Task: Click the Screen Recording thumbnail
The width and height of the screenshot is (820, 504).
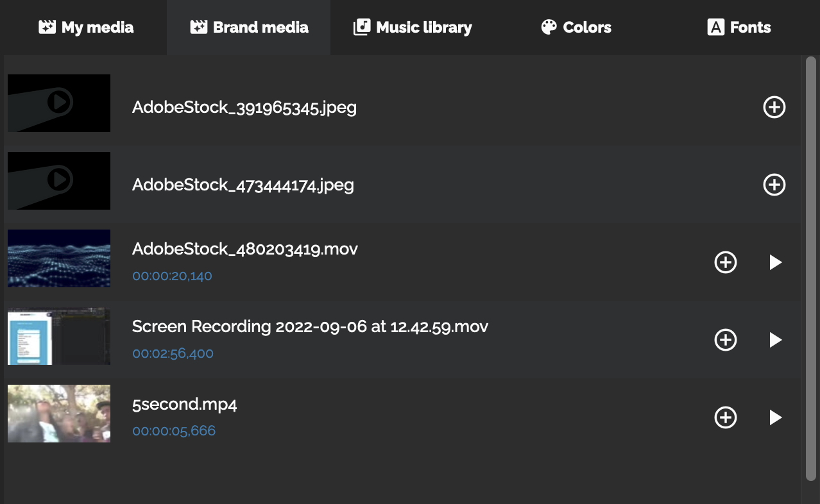Action: (59, 336)
